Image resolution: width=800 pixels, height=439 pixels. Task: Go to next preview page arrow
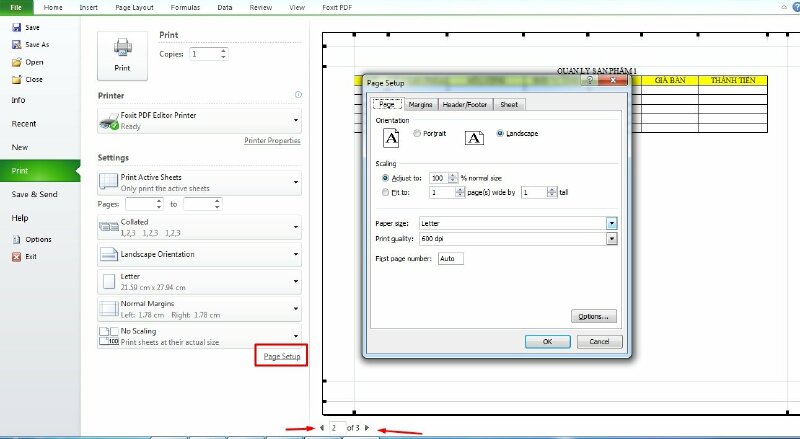(x=367, y=428)
